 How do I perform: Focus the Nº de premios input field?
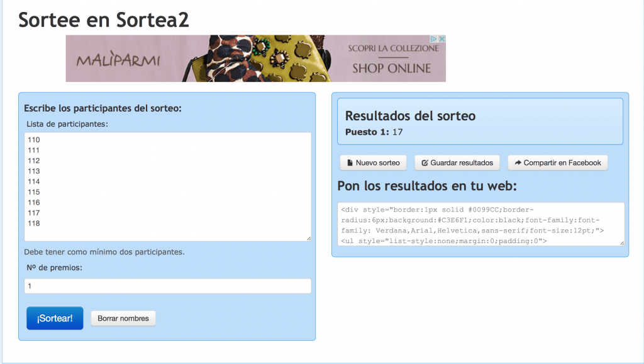point(167,286)
